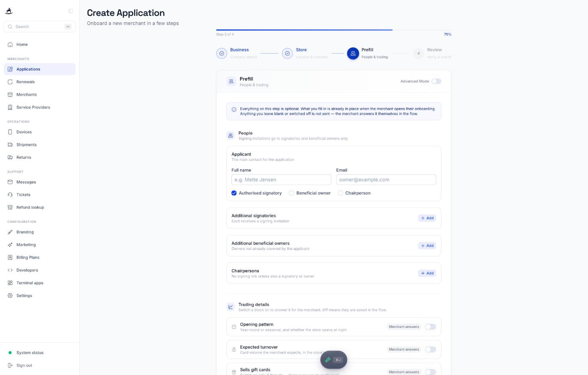The image size is (588, 375).
Task: Go back to the Business step
Action: click(x=237, y=53)
